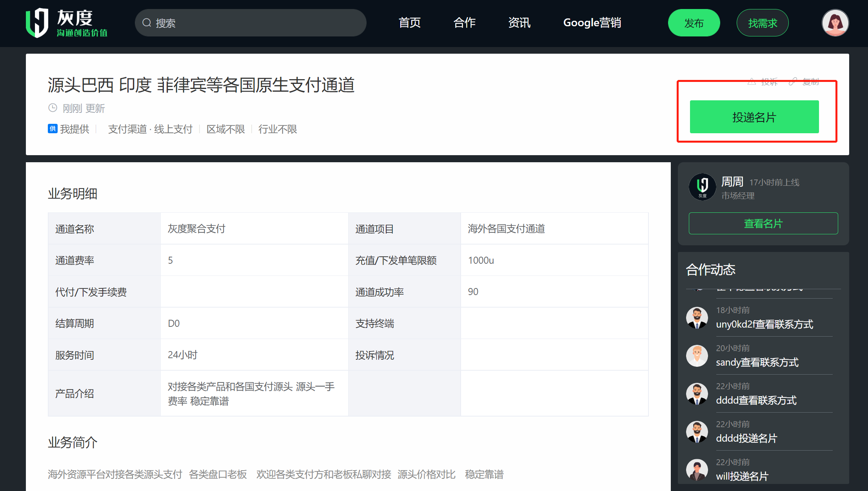868x491 pixels.
Task: Focus the 搜索 search field
Action: coord(251,23)
